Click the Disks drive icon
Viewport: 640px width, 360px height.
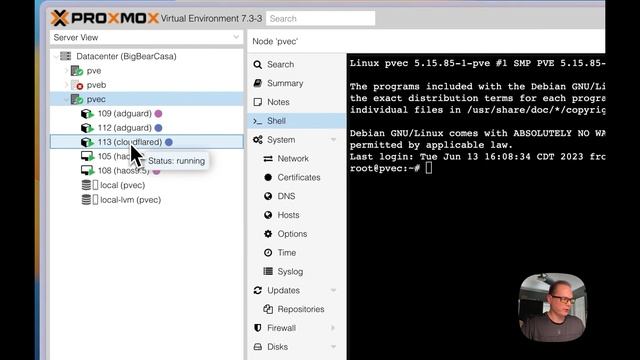[257, 347]
